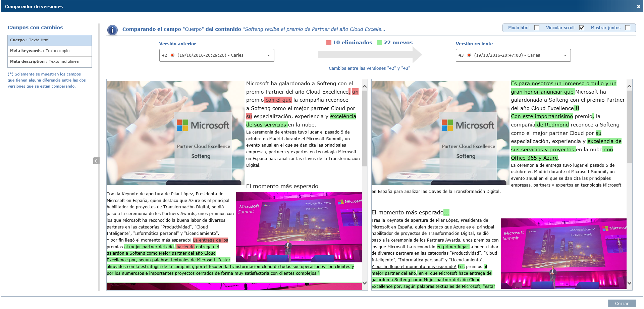Click 'El momento más esperado' heading in left pane
The image size is (644, 309).
(282, 187)
